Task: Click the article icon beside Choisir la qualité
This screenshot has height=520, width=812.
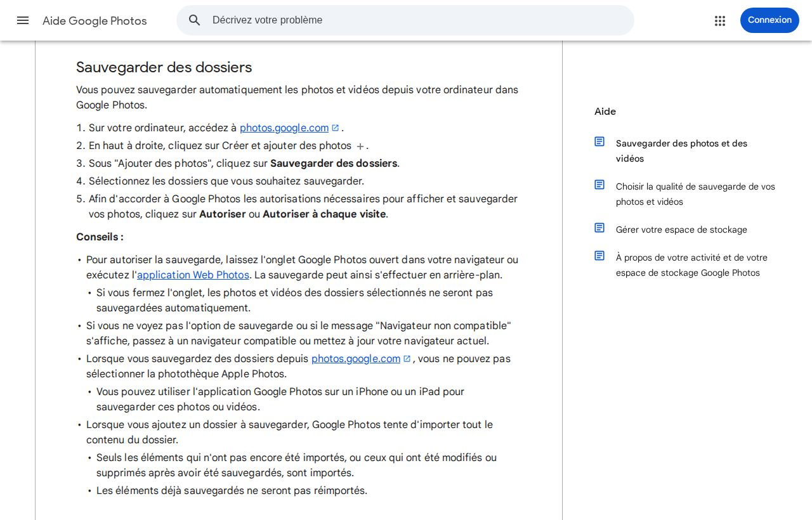Action: (x=599, y=185)
